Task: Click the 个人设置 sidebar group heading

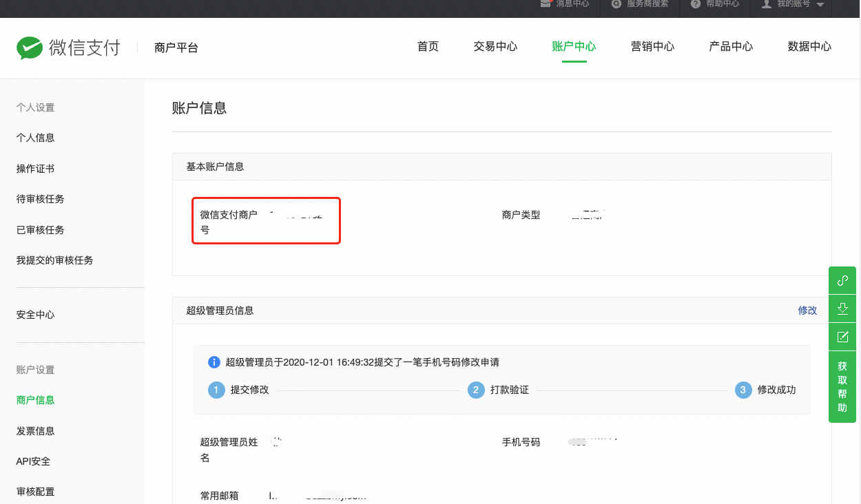Action: [36, 107]
